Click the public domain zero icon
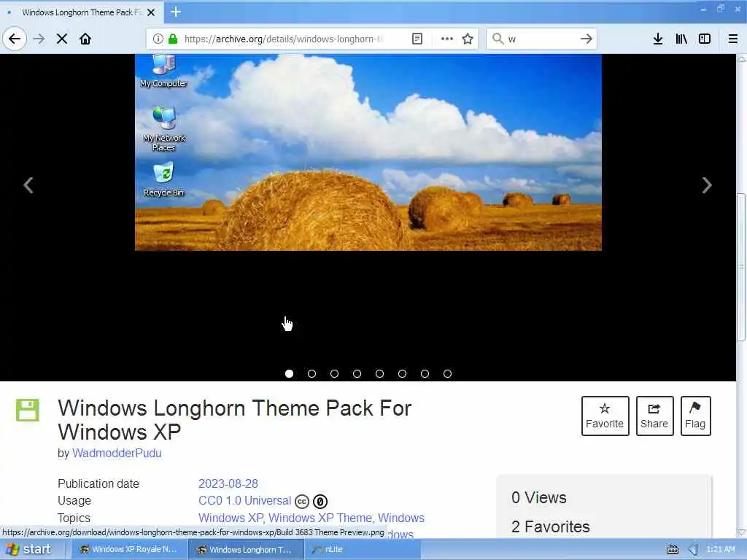The height and width of the screenshot is (560, 747). (320, 502)
